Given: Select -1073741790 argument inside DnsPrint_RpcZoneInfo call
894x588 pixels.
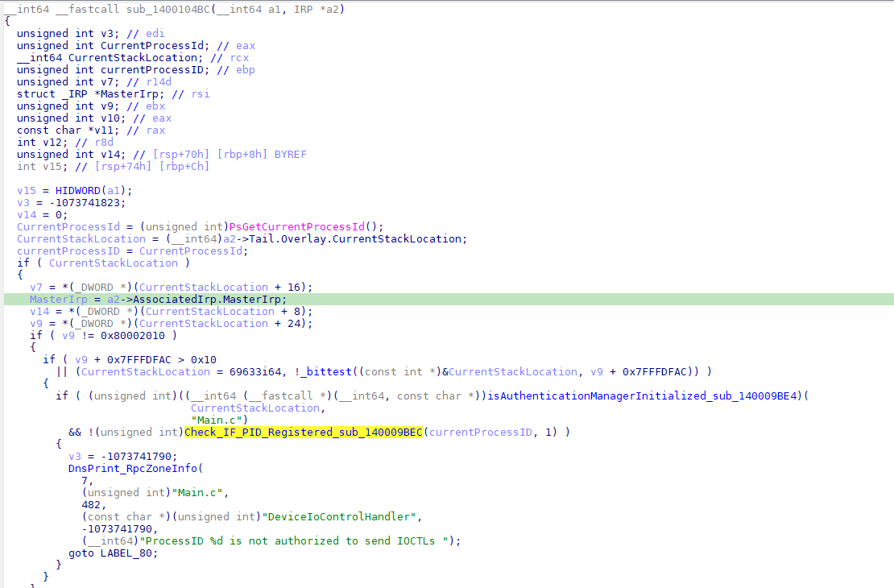Looking at the screenshot, I should pyautogui.click(x=117, y=528).
